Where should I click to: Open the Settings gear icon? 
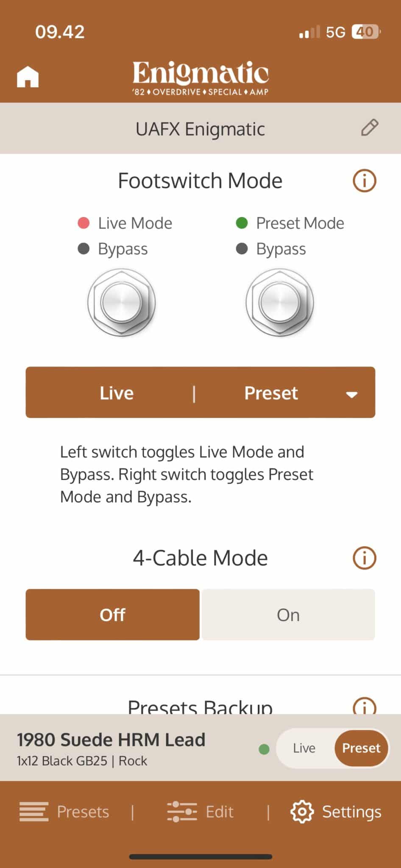pyautogui.click(x=302, y=812)
